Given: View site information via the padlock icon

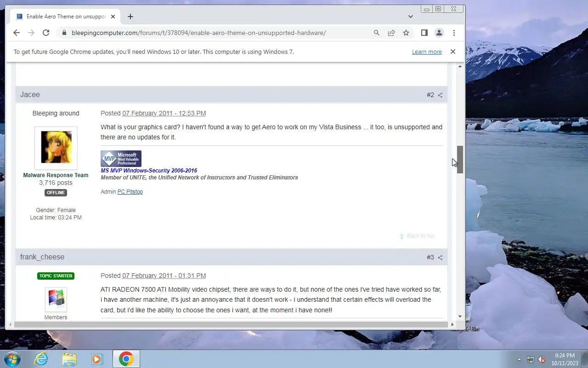Looking at the screenshot, I should (x=64, y=33).
